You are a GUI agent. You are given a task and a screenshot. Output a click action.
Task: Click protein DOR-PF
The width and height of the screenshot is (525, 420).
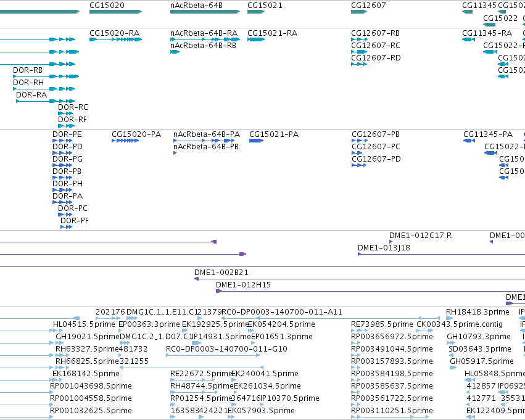coord(74,221)
